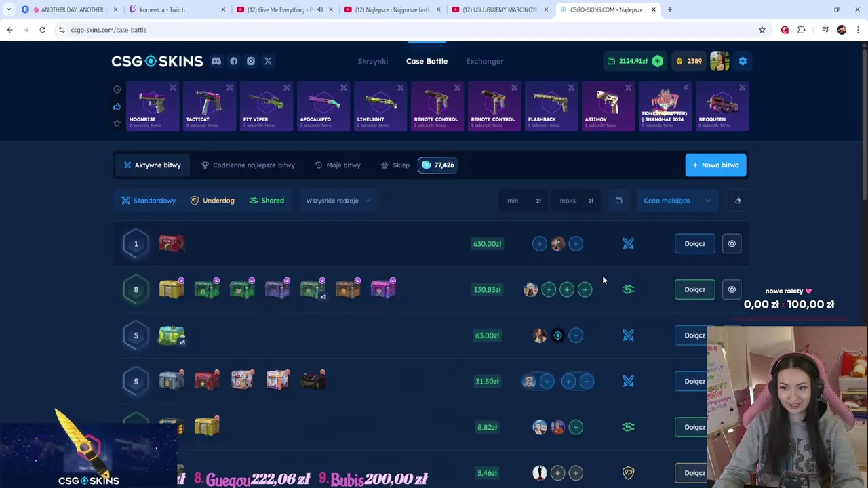Click Dołącz for the 130.83zł battle

tap(694, 289)
